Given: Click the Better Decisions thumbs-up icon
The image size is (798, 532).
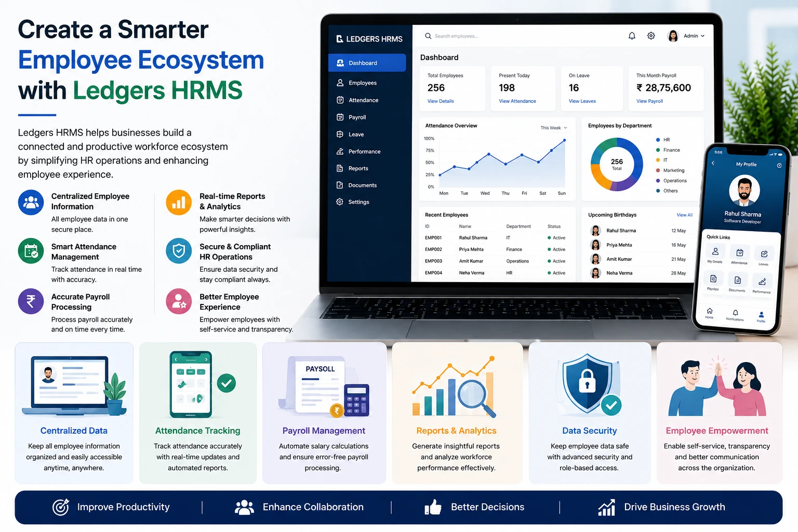Looking at the screenshot, I should pos(433,507).
